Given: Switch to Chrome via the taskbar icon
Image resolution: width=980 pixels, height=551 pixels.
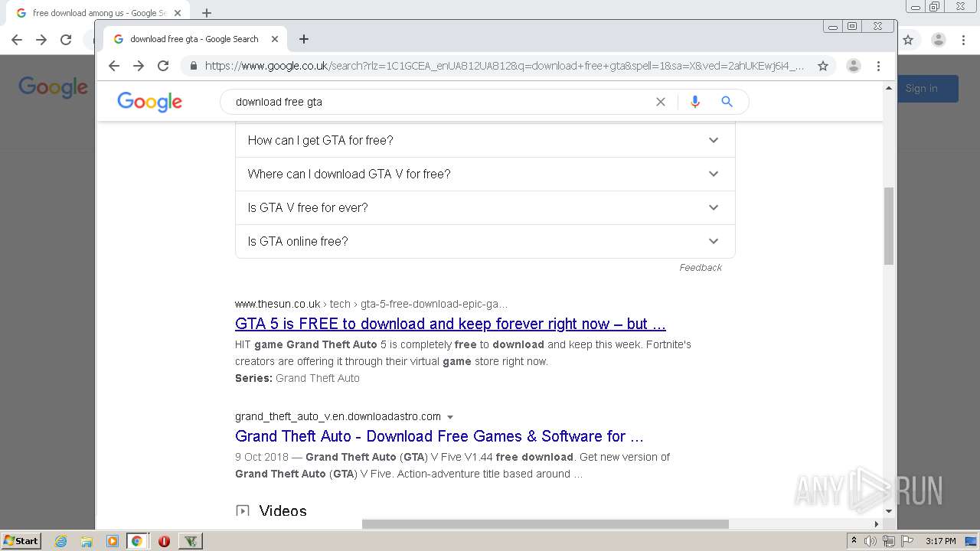Looking at the screenshot, I should pos(137,541).
